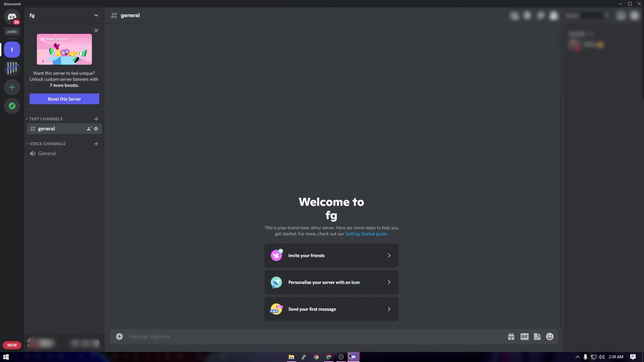Open the fg server dropdown menu

[x=96, y=15]
